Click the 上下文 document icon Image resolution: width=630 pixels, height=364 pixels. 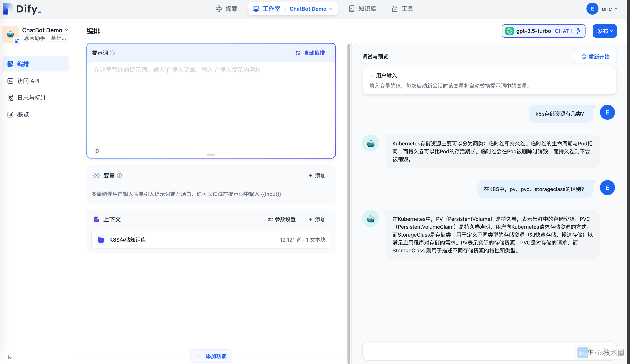[96, 219]
